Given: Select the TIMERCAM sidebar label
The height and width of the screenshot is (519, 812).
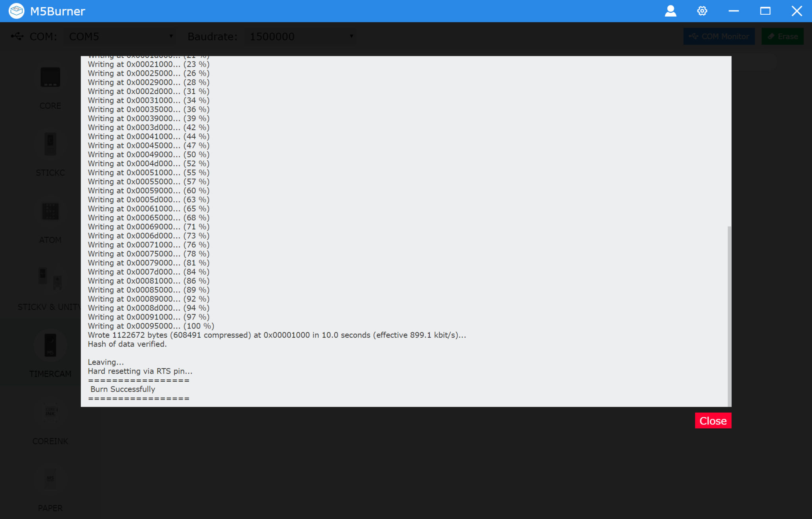Looking at the screenshot, I should pos(50,374).
